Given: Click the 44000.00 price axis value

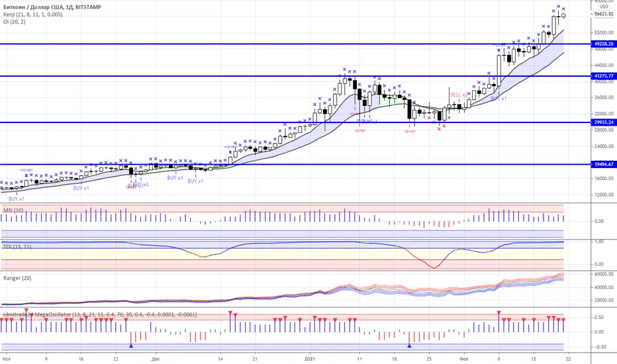Looking at the screenshot, I should click(604, 66).
